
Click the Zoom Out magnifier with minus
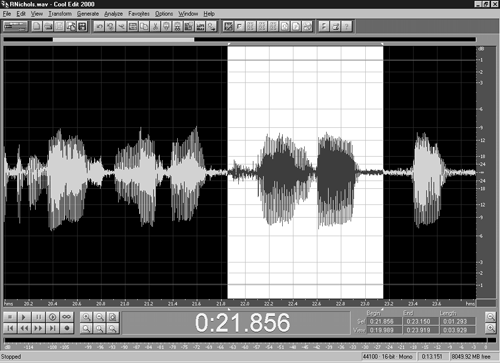[x=100, y=317]
